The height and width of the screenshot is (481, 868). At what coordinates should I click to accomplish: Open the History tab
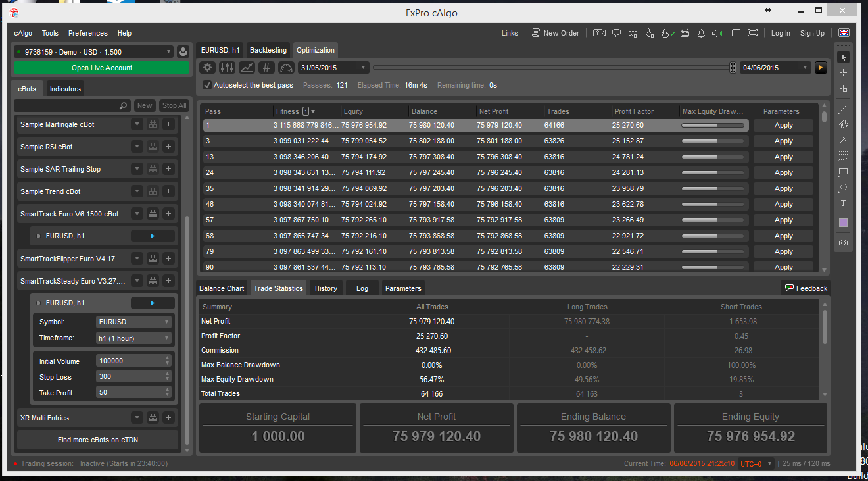tap(325, 288)
